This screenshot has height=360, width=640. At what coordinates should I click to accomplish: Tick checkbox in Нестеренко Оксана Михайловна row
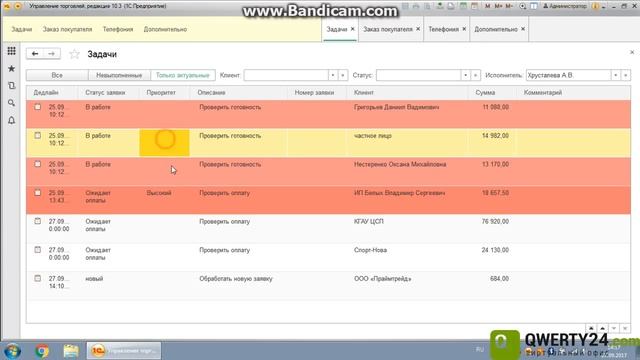(x=38, y=164)
